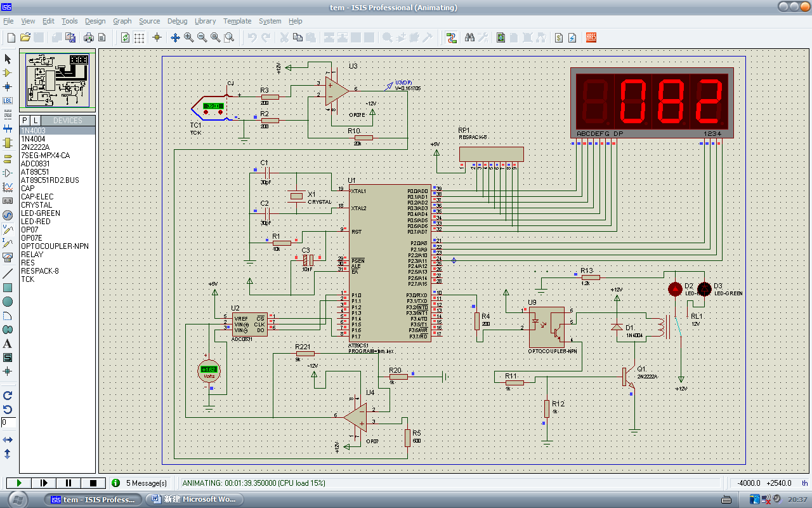Click the Design Explorer icon
The image size is (812, 508).
(x=501, y=37)
